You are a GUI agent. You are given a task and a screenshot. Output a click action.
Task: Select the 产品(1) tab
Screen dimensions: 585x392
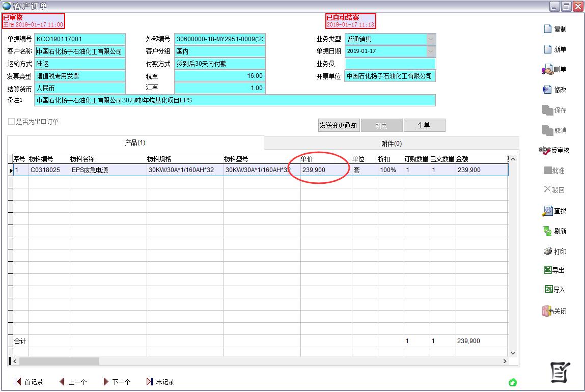click(x=135, y=143)
